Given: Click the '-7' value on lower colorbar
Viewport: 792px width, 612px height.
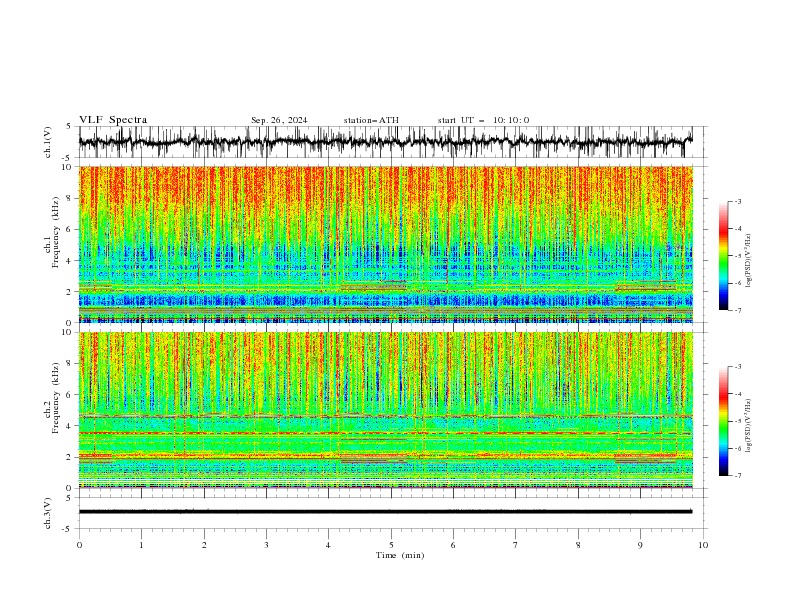Looking at the screenshot, I should (737, 476).
